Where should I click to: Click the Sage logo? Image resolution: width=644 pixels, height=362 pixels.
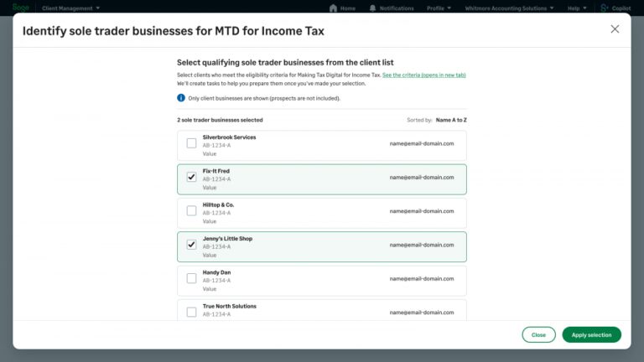click(21, 8)
